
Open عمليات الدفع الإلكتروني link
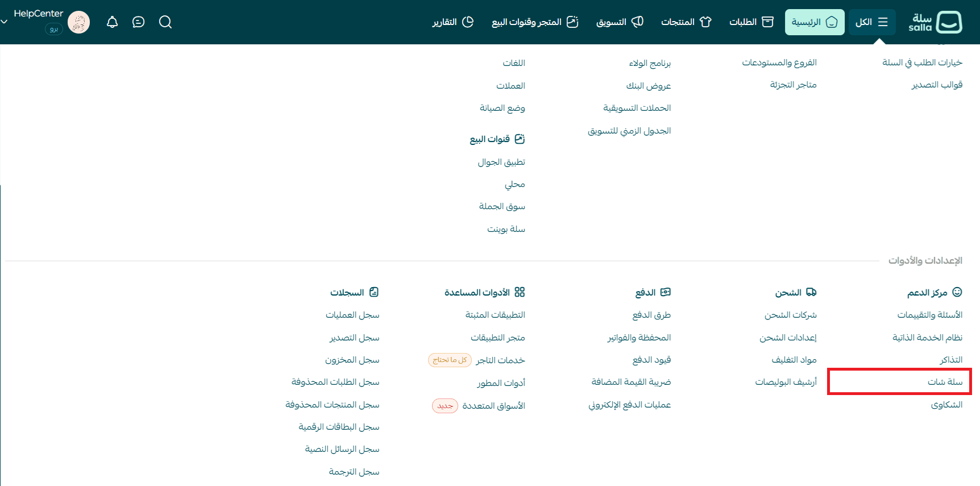coord(629,405)
